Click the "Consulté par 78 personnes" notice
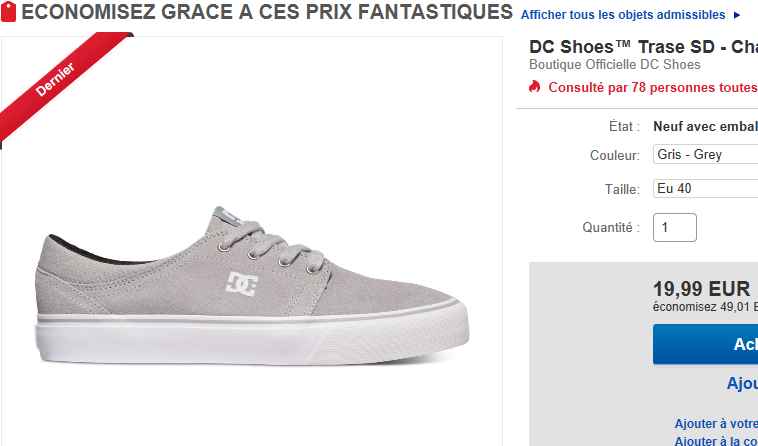 pos(652,87)
